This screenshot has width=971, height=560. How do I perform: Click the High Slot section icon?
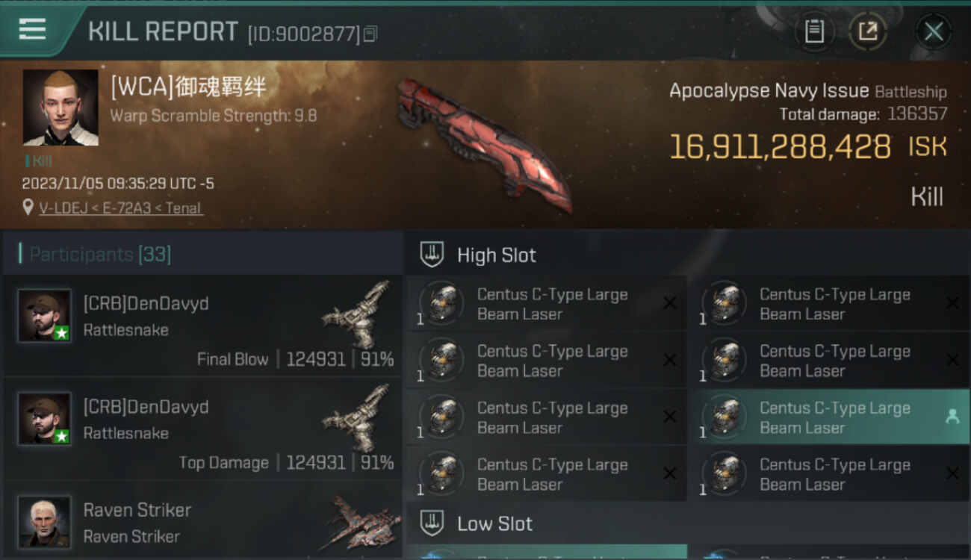[x=432, y=255]
